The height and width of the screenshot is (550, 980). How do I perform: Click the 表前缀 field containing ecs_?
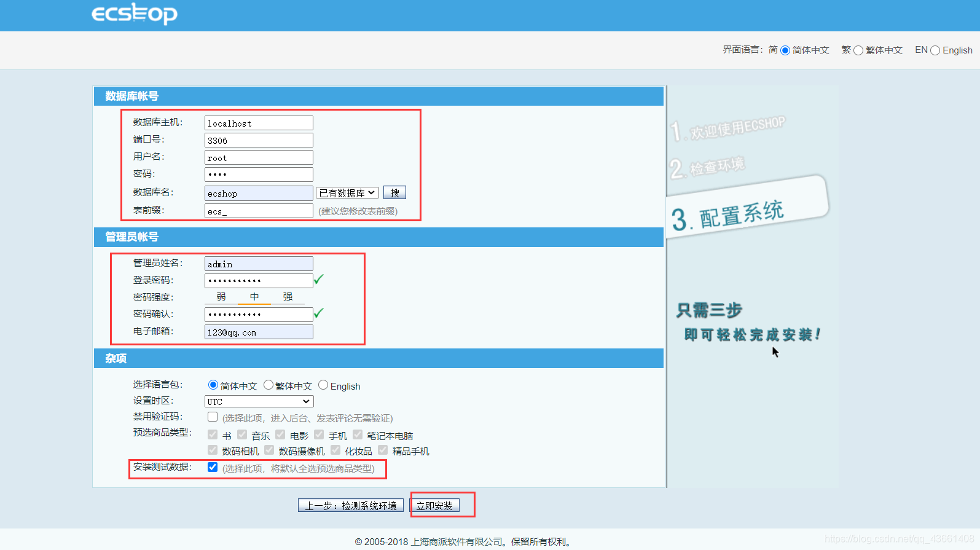(x=259, y=211)
